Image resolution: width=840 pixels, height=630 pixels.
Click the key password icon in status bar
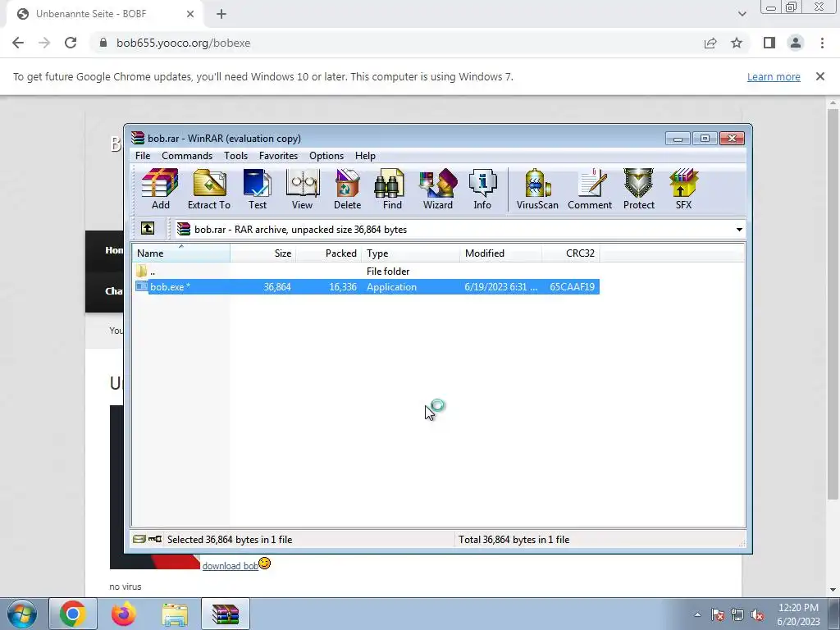click(x=155, y=539)
